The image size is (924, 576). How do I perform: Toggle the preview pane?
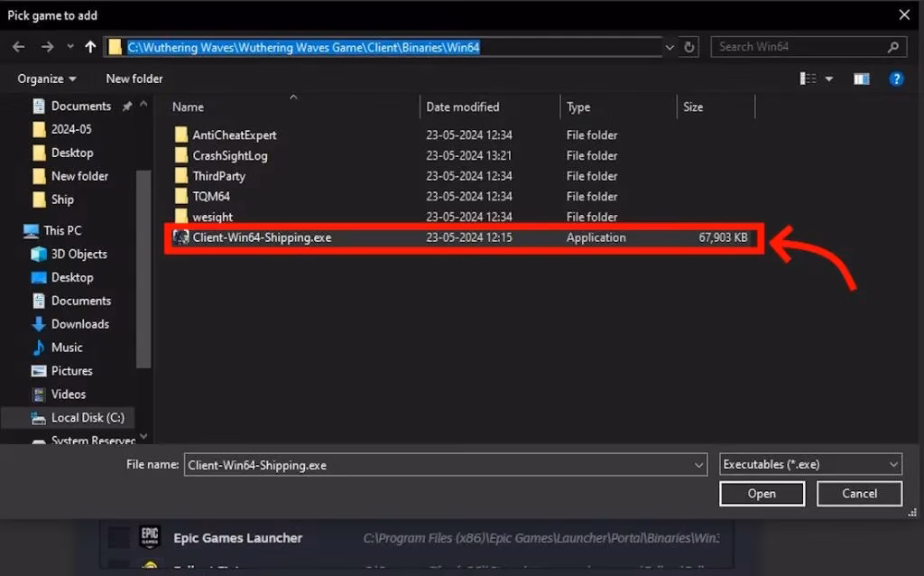[x=862, y=79]
